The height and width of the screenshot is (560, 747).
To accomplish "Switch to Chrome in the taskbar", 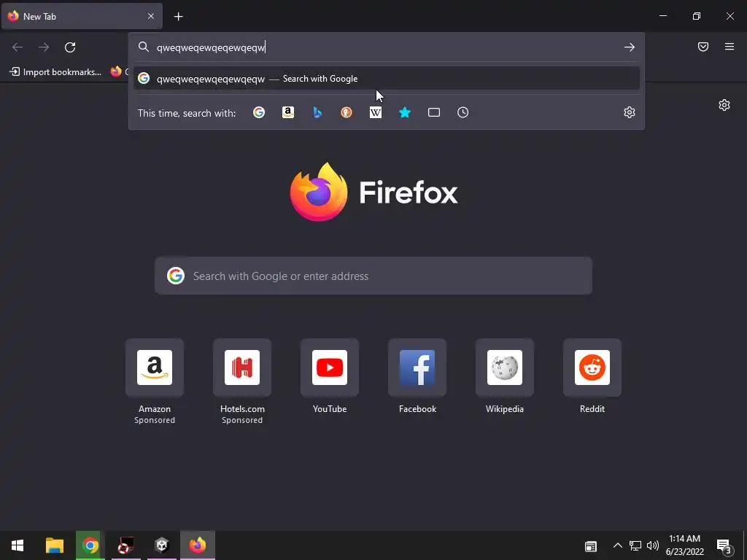I will point(90,545).
